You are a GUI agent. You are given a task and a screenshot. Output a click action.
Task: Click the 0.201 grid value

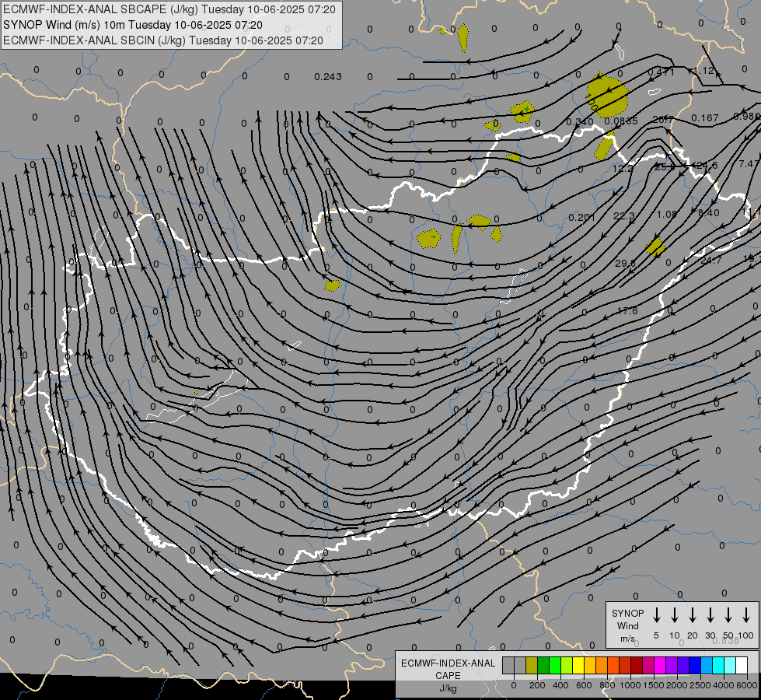(581, 217)
